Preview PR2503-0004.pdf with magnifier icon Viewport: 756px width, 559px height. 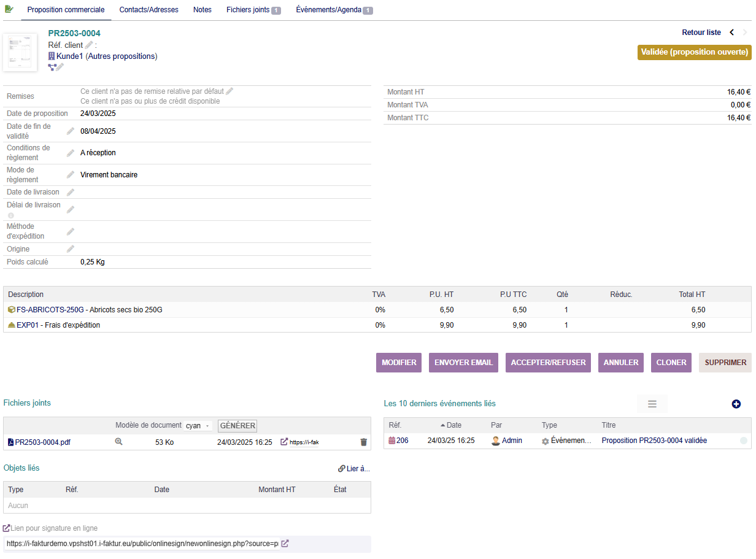[x=119, y=442]
